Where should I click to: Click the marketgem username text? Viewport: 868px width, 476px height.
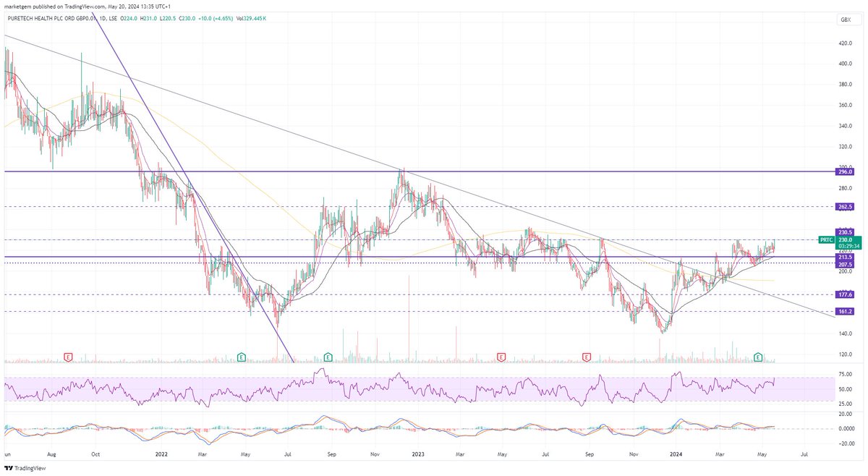pos(18,5)
